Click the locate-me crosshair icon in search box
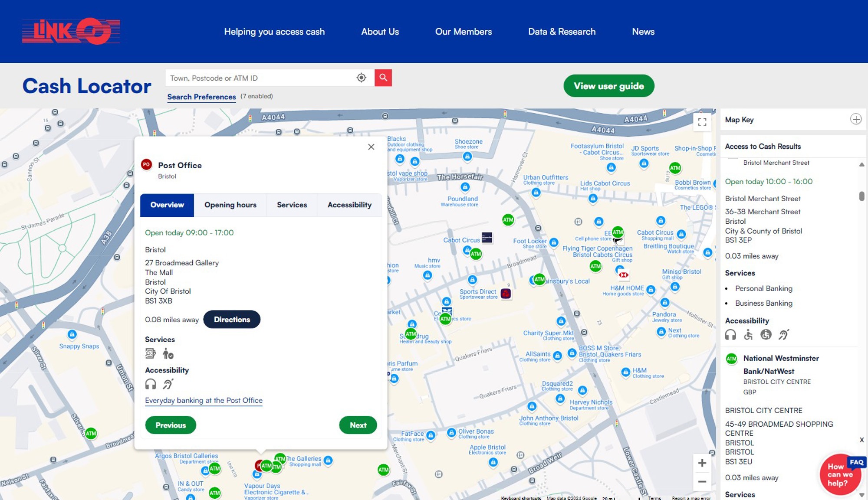The height and width of the screenshot is (500, 868). (x=361, y=78)
